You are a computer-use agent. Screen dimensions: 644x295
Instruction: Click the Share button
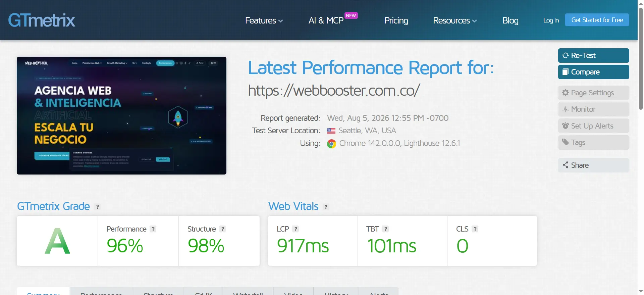click(x=594, y=165)
